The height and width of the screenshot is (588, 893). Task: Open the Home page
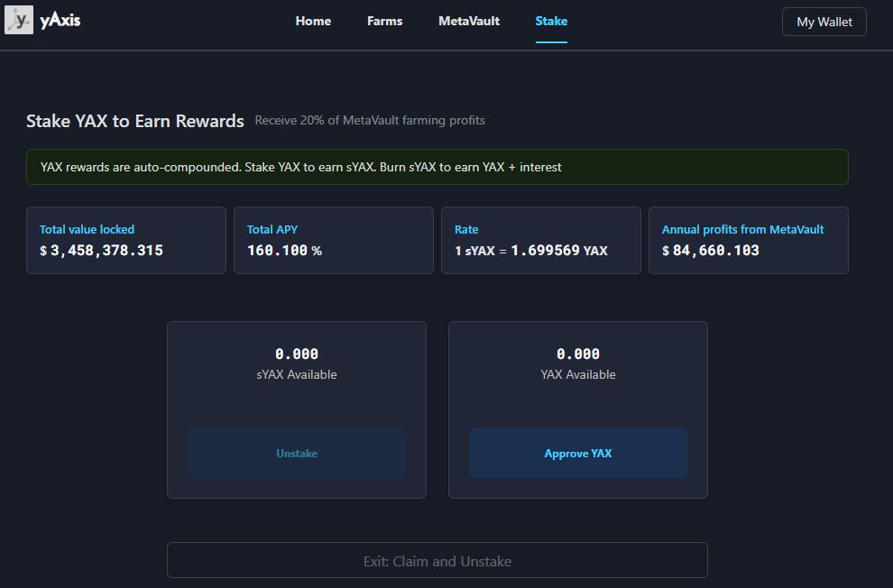point(313,21)
